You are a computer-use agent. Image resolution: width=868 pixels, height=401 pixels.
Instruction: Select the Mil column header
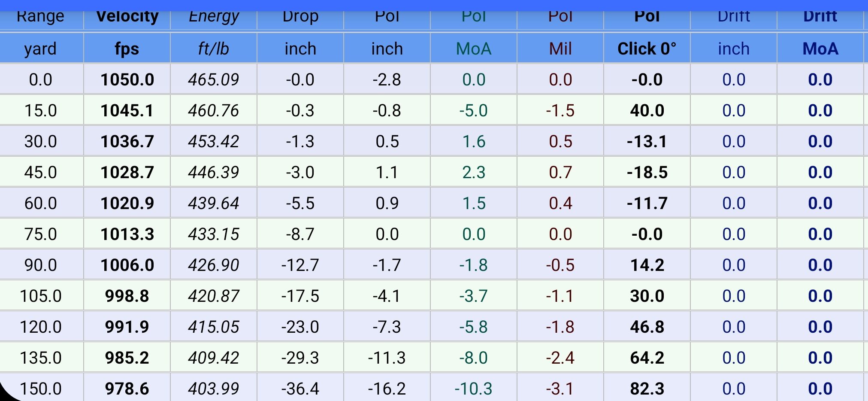pos(560,49)
